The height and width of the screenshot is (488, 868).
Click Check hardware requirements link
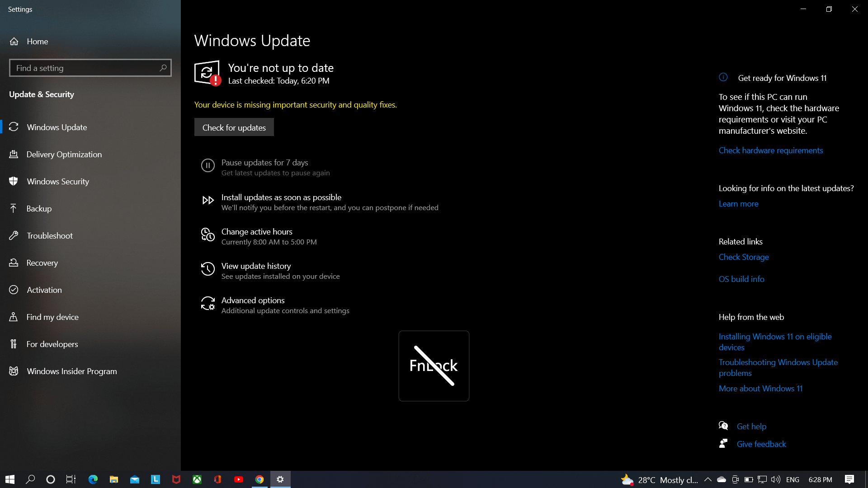(771, 150)
